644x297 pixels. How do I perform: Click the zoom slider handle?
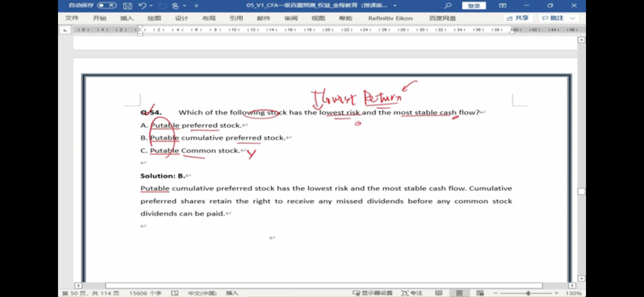click(x=528, y=293)
